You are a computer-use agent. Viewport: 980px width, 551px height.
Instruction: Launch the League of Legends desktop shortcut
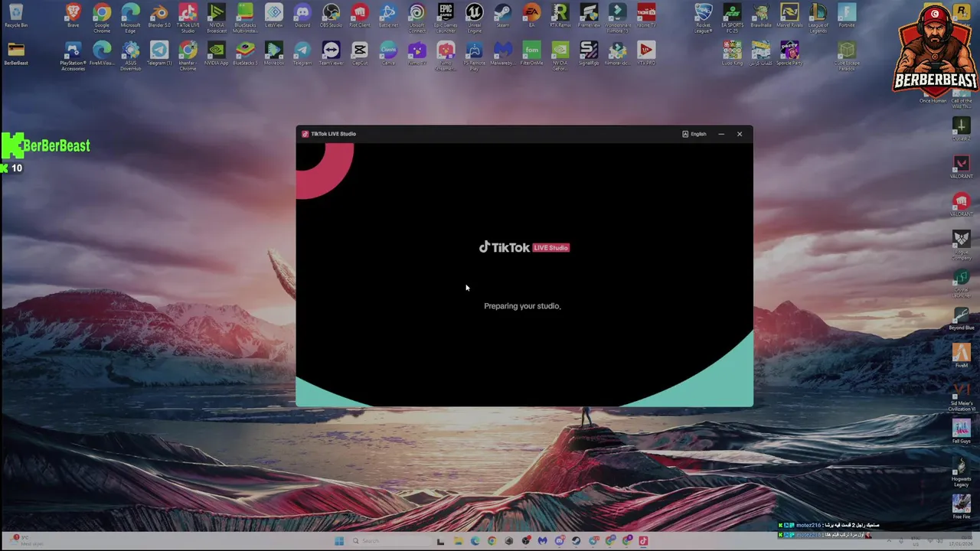click(818, 18)
